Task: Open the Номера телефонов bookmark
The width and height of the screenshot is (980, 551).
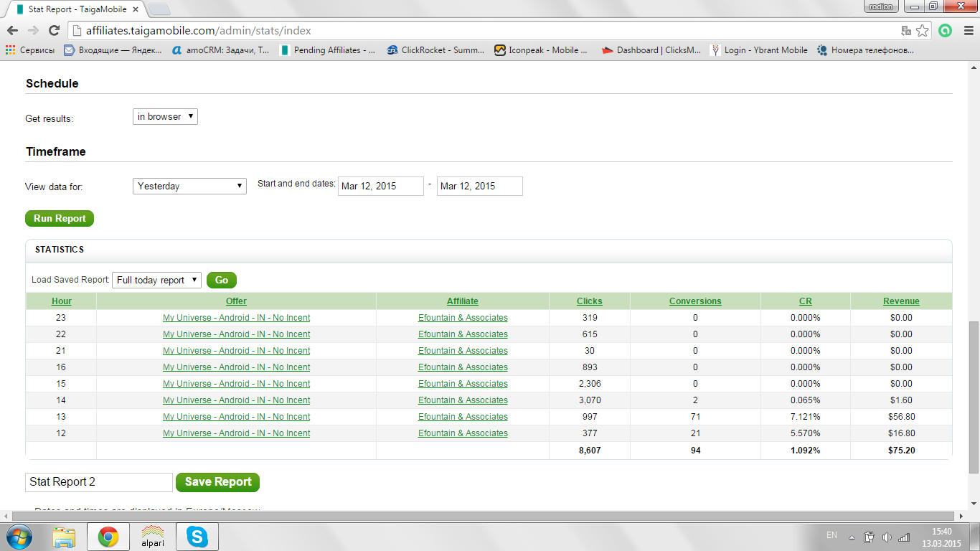Action: point(866,50)
